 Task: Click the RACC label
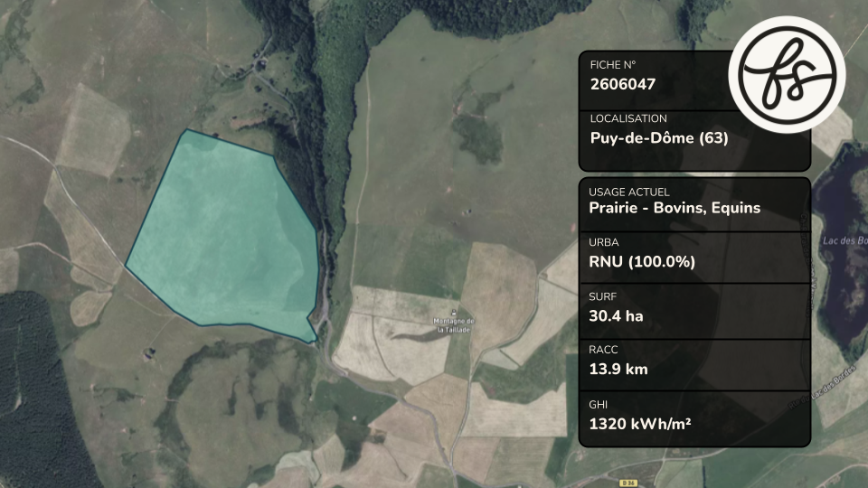[603, 350]
